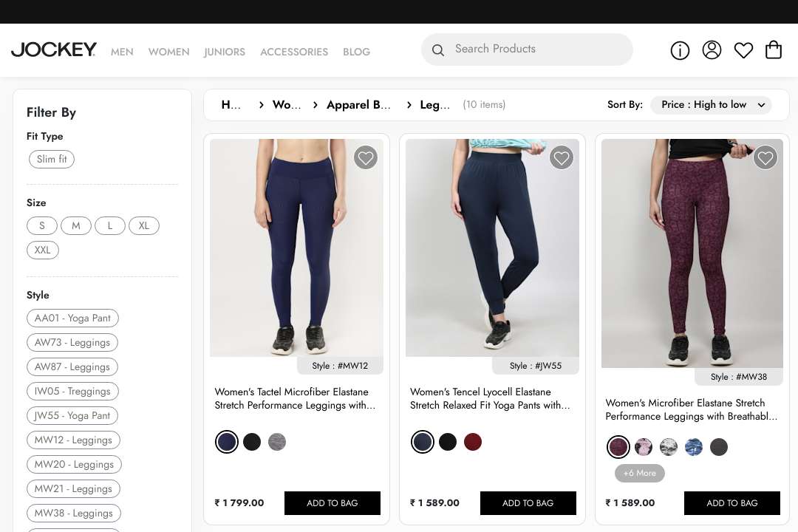The width and height of the screenshot is (798, 532).
Task: Open the shopping bag icon
Action: click(774, 50)
